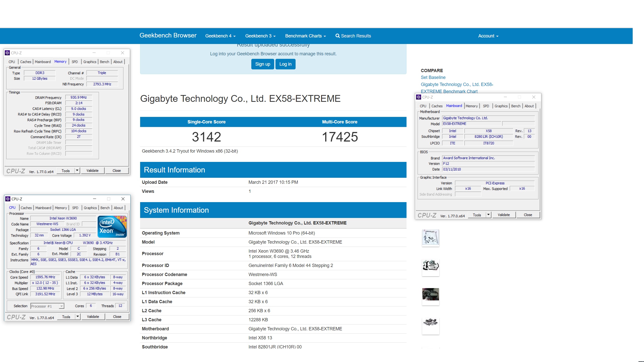Click the search magnifier icon in navbar
This screenshot has height=362, width=644.
pyautogui.click(x=338, y=36)
